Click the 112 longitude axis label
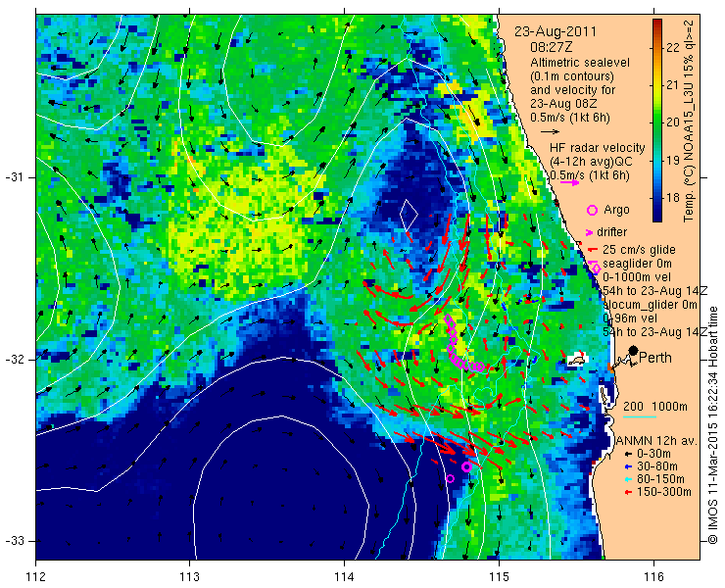 click(x=35, y=577)
